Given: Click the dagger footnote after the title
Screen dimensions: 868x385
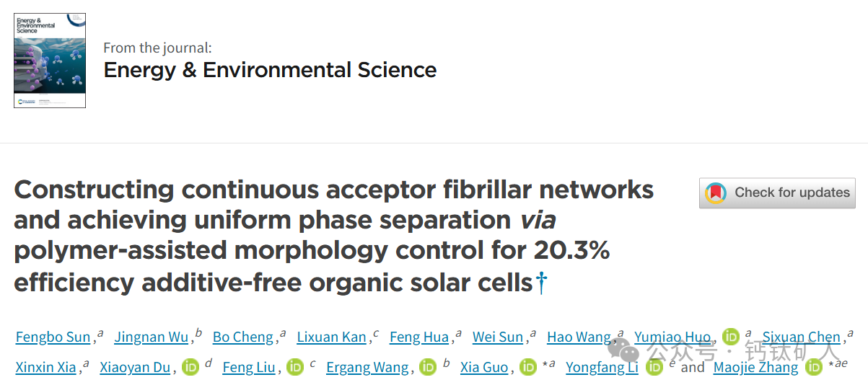Looking at the screenshot, I should point(541,283).
